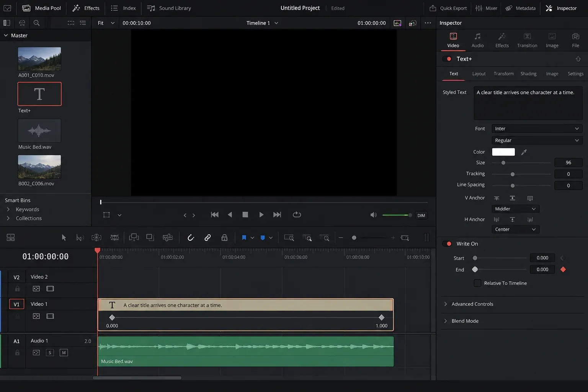Click the Insert Clip toolbar icon
Screen dimensions: 588x392
coord(134,238)
